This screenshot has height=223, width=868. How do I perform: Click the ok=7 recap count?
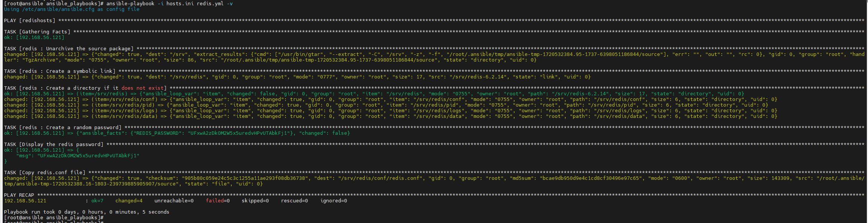pos(97,201)
